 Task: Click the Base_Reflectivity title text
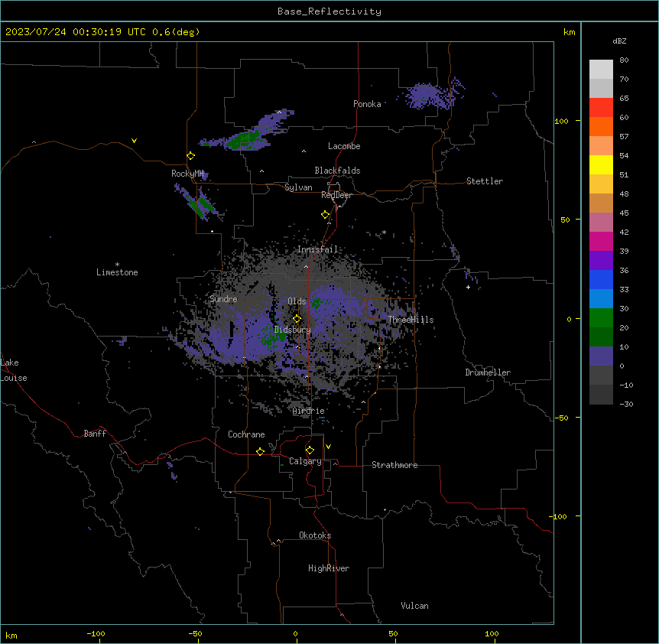tap(329, 11)
